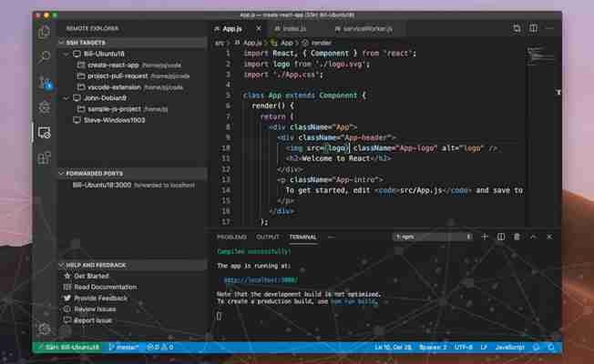The image size is (594, 364).
Task: Open the editor More Actions menu
Action: pos(549,28)
